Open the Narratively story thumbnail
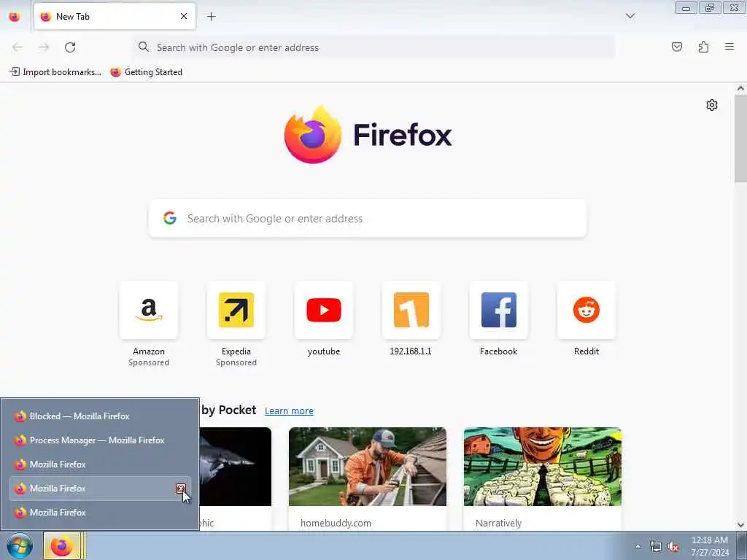 pyautogui.click(x=543, y=467)
